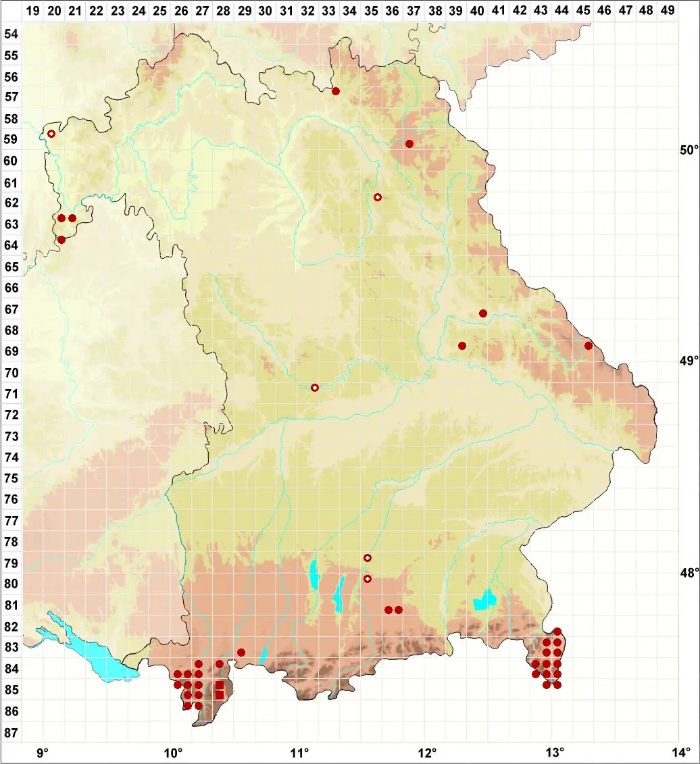
Task: Select column label 49 at top
Action: coord(668,10)
